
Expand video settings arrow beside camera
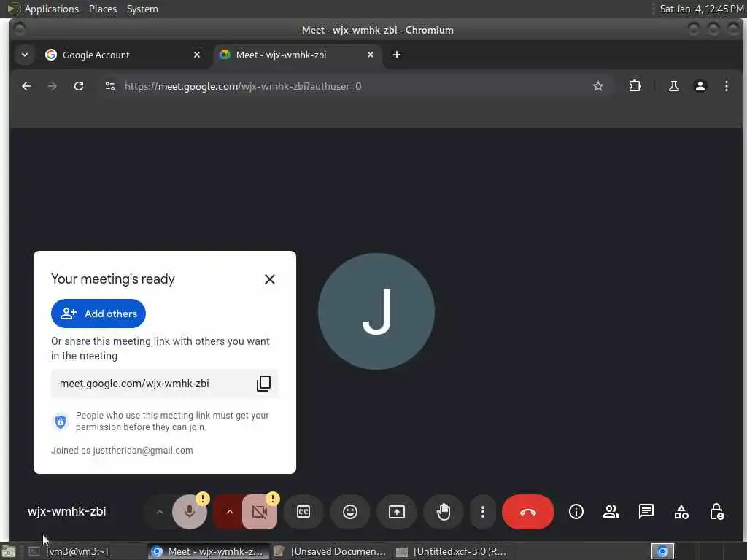(229, 512)
